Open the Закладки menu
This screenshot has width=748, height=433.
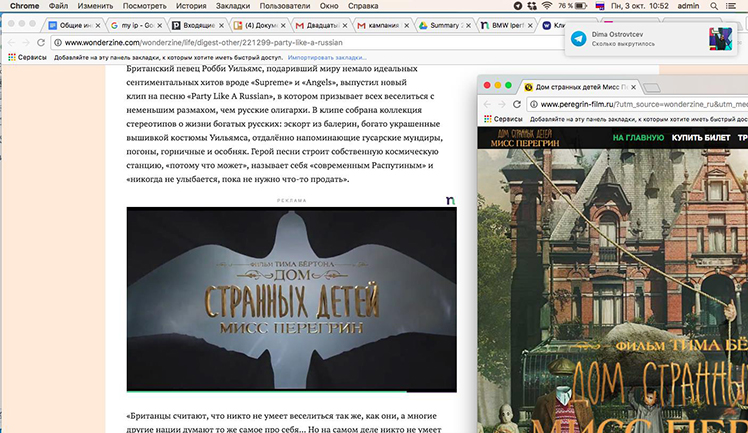(233, 6)
